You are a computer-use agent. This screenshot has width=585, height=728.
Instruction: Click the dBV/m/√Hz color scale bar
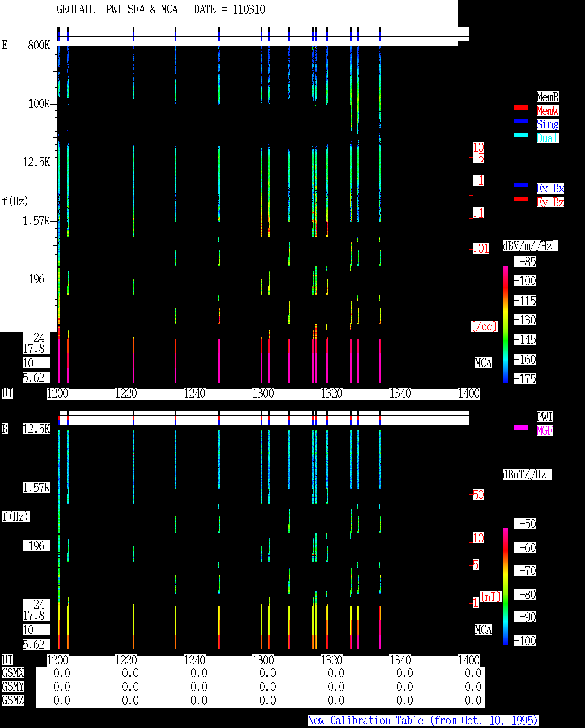point(505,324)
